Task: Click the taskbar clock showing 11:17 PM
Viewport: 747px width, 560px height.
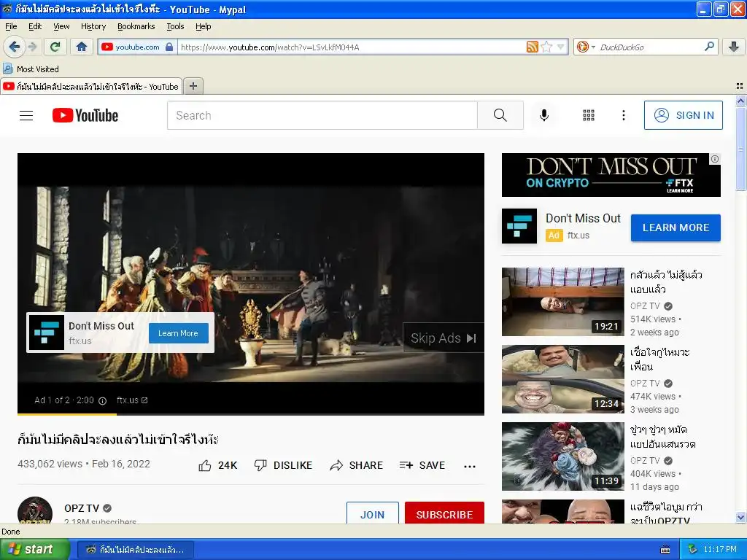Action: (720, 549)
